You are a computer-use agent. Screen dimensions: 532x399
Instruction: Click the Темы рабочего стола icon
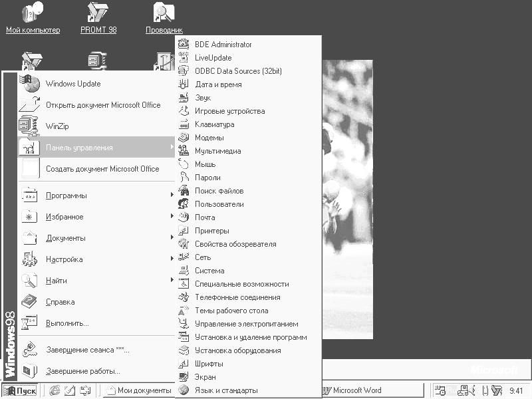(184, 311)
